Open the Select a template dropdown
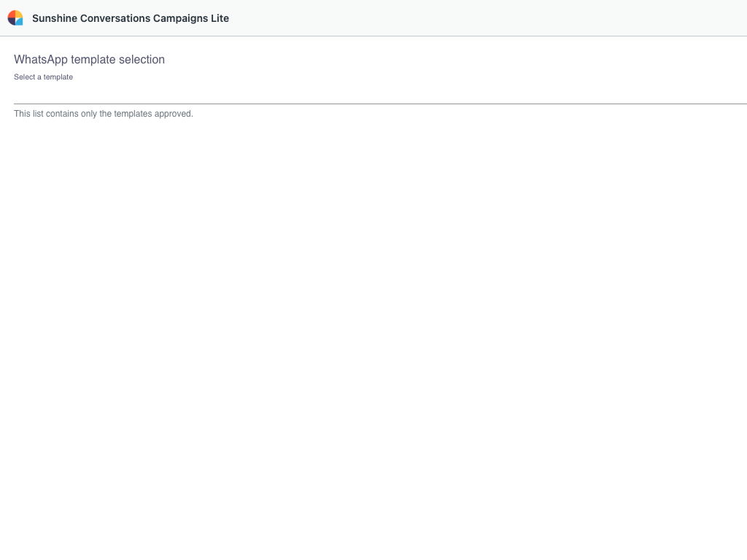This screenshot has height=560, width=747. [x=379, y=93]
